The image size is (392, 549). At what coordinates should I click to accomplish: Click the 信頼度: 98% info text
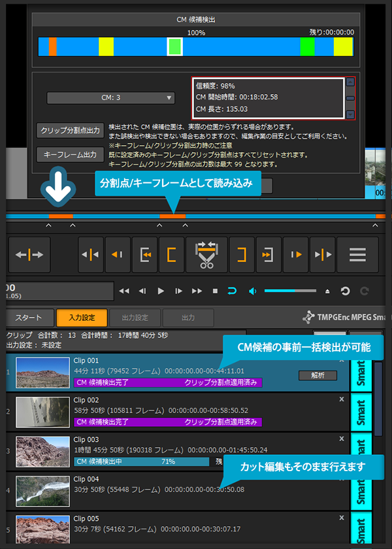coord(215,86)
